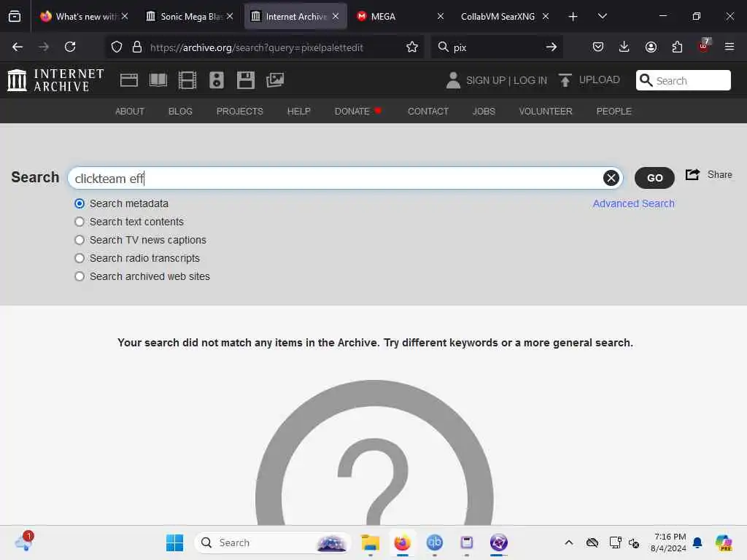Screen dimensions: 747x560
Task: Open the Firefox downloads panel
Action: pos(624,47)
